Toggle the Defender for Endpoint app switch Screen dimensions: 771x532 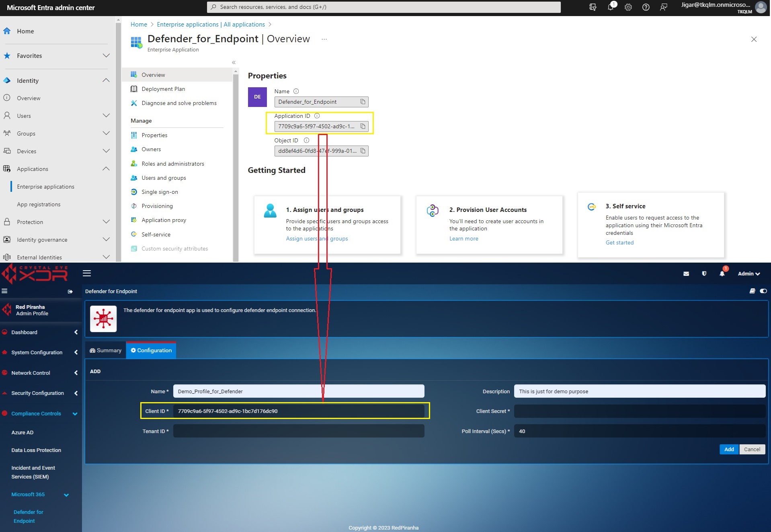[763, 291]
